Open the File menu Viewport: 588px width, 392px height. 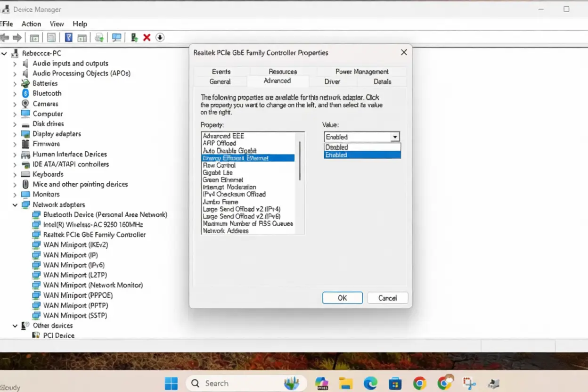(7, 24)
